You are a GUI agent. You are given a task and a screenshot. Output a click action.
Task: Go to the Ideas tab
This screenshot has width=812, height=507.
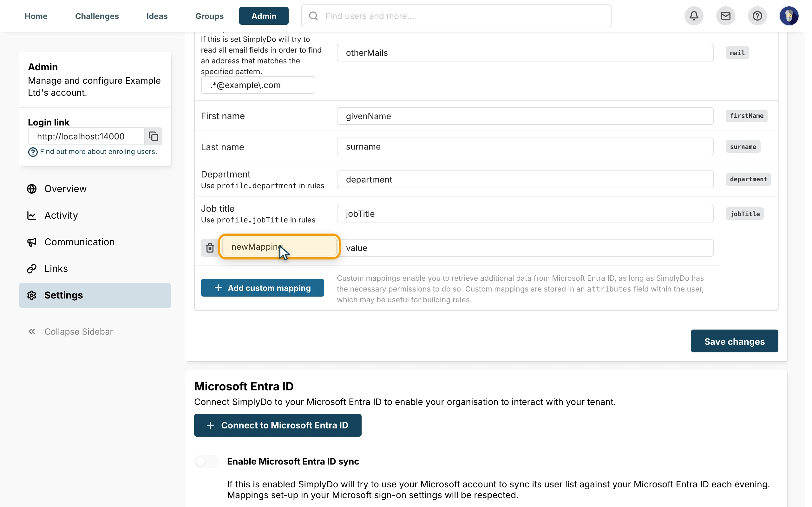point(157,16)
